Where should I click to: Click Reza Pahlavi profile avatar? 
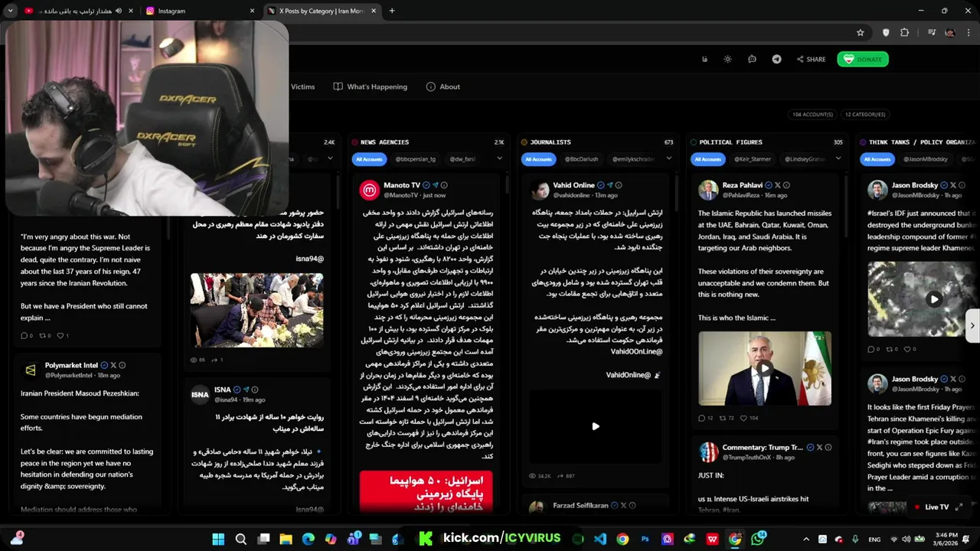(708, 190)
